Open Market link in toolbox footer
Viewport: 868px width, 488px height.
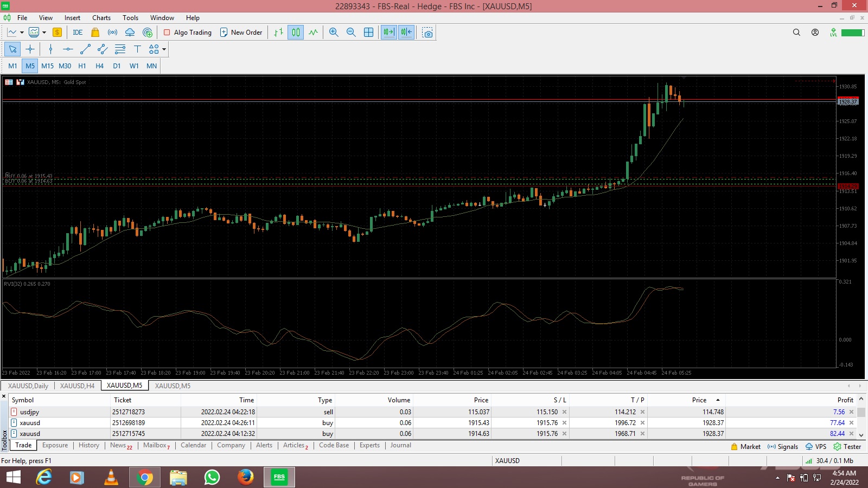[x=746, y=447]
